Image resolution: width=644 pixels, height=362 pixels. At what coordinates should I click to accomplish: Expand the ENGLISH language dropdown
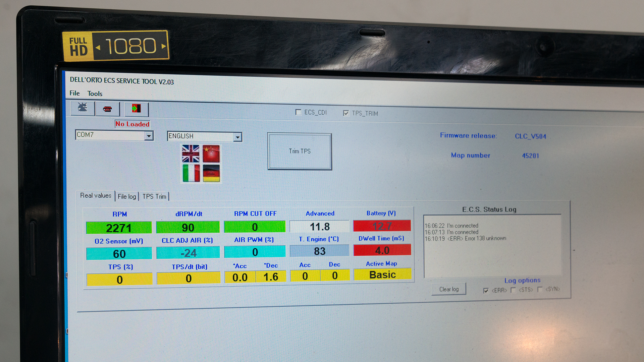click(x=237, y=137)
